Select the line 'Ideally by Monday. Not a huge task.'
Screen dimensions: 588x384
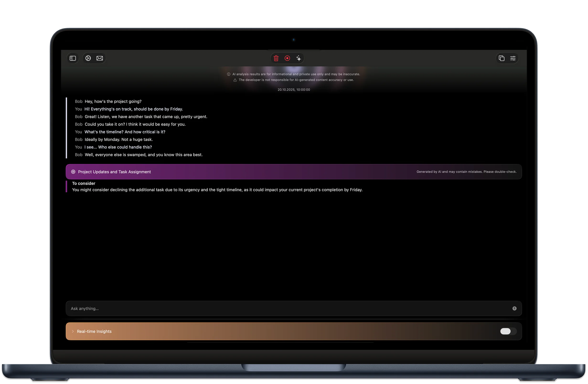[119, 139]
